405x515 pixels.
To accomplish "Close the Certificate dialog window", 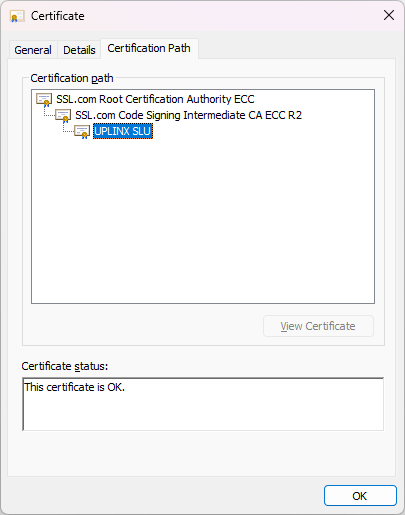I will [x=389, y=15].
